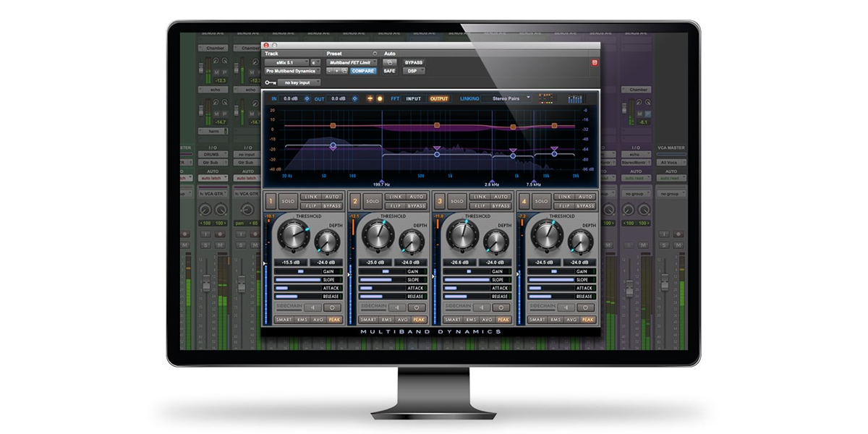Select FFT INPUT display mode
Image resolution: width=868 pixels, height=434 pixels.
coord(414,98)
